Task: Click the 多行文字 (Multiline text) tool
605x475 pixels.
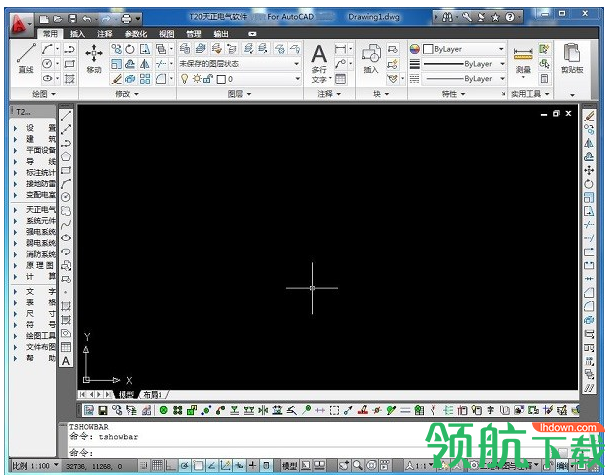Action: tap(319, 64)
